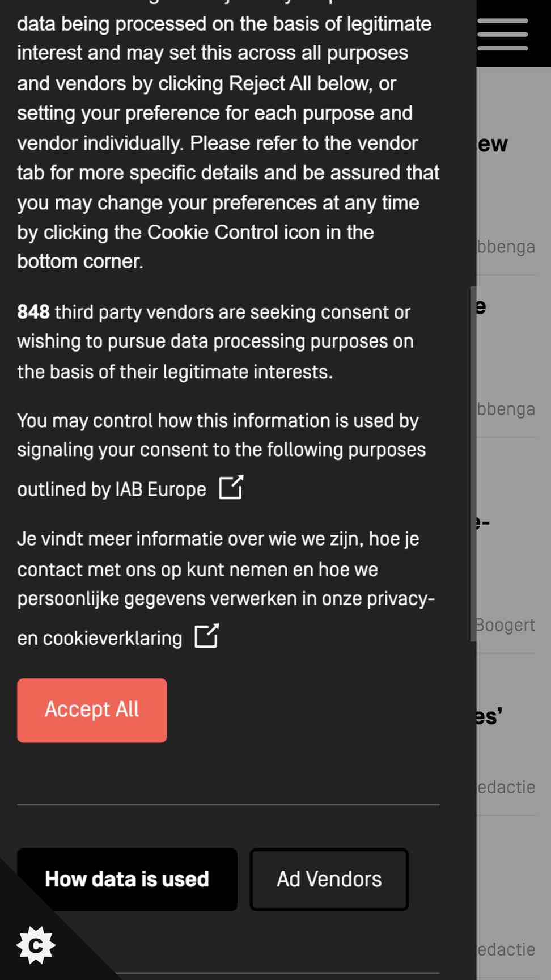Open the hamburger navigation menu
This screenshot has width=551, height=980.
[502, 34]
